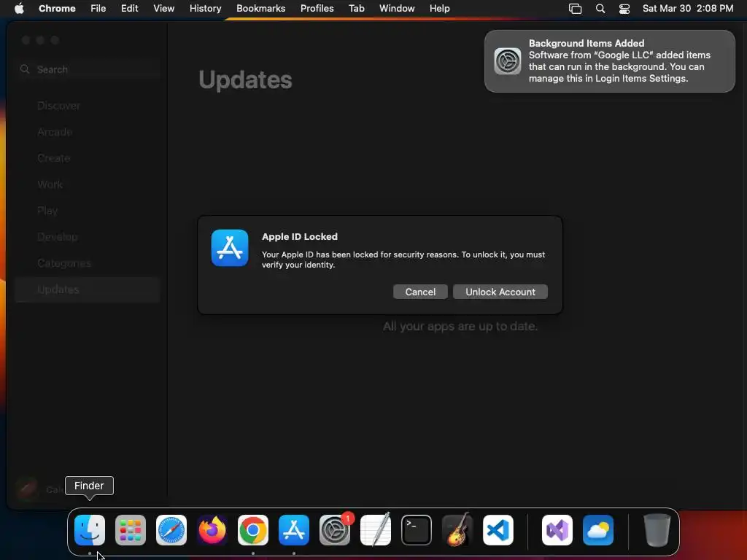Open the Trash in the dock
Image resolution: width=747 pixels, height=560 pixels.
tap(657, 530)
